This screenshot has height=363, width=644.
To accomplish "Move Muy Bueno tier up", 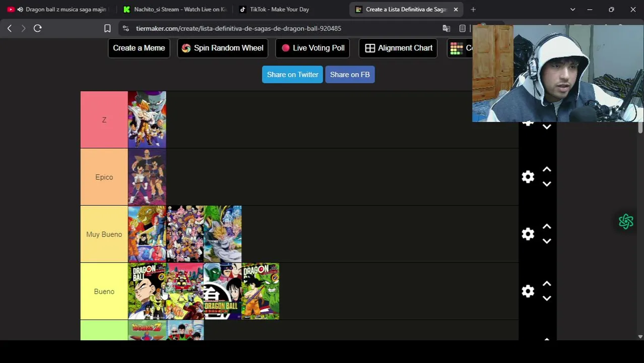I will (x=547, y=227).
